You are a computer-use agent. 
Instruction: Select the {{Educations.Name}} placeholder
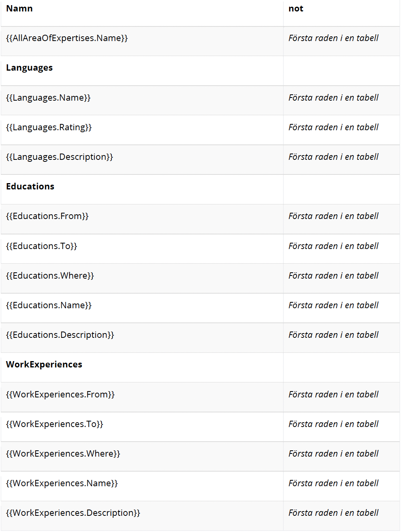(49, 305)
